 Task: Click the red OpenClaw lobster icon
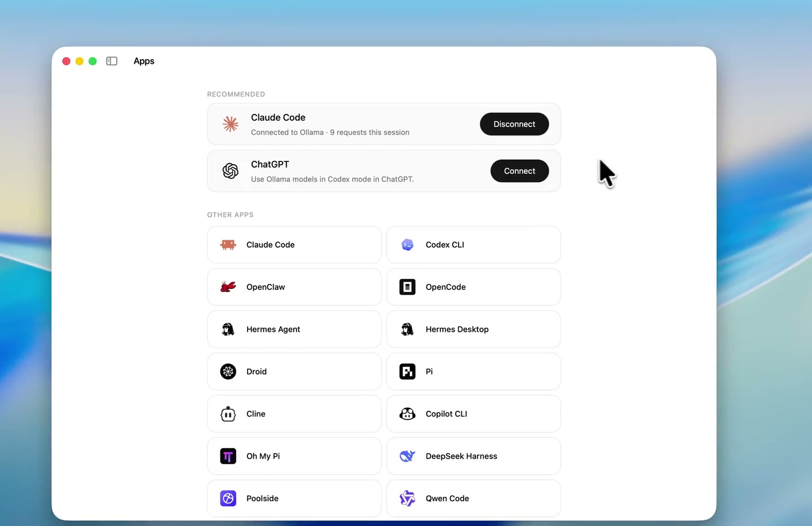[x=228, y=287]
